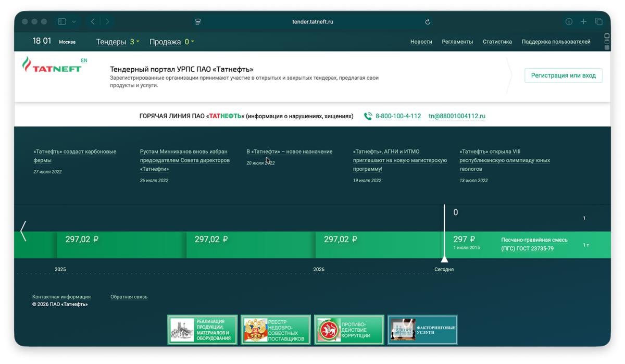Click the tender.tatneft.ru address field
625x364 pixels.
(312, 22)
